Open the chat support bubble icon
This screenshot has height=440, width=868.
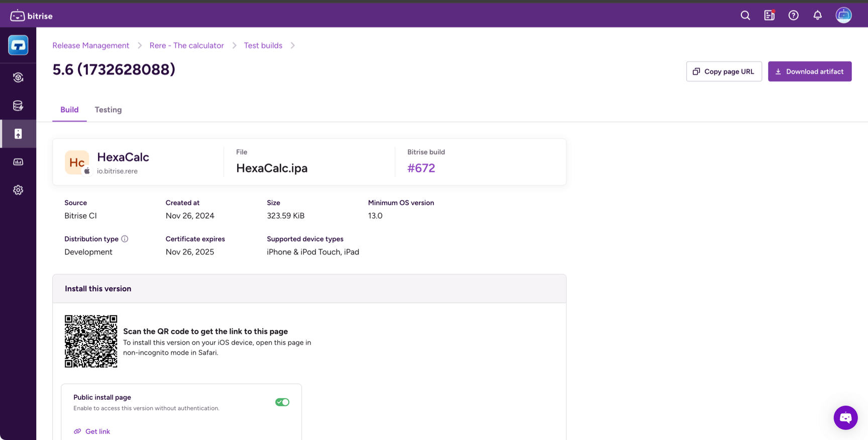click(x=846, y=418)
